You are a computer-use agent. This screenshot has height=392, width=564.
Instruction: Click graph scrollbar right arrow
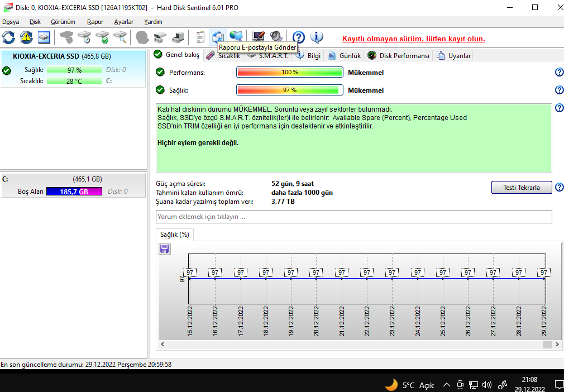557,344
